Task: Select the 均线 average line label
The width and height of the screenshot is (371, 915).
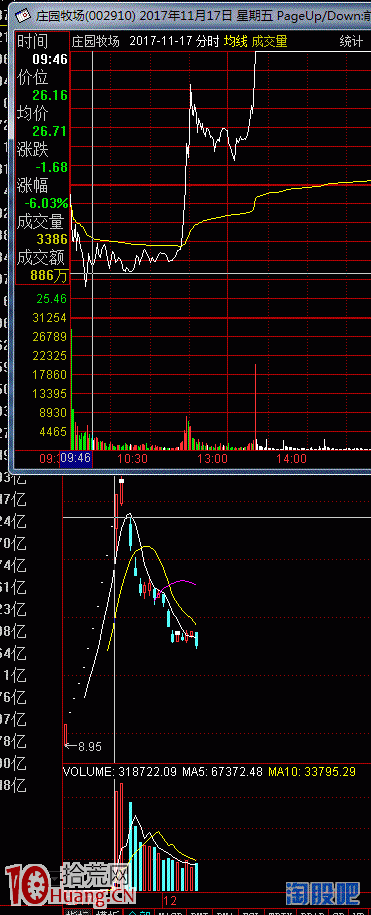Action: point(235,41)
